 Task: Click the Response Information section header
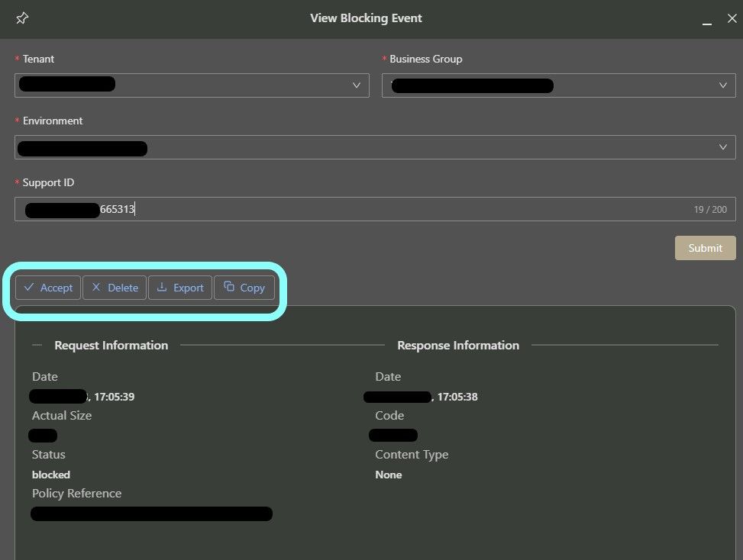[458, 346]
